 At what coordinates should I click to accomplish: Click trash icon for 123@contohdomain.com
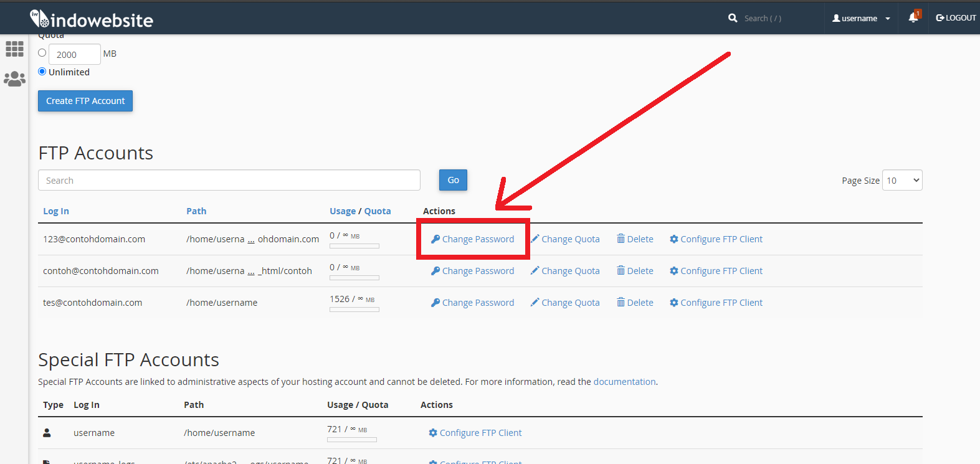point(621,239)
